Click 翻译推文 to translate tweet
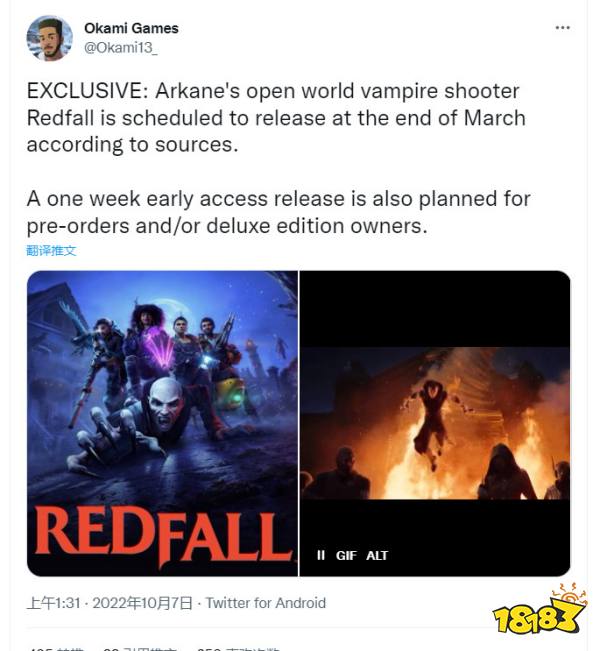This screenshot has height=651, width=600. tap(51, 250)
